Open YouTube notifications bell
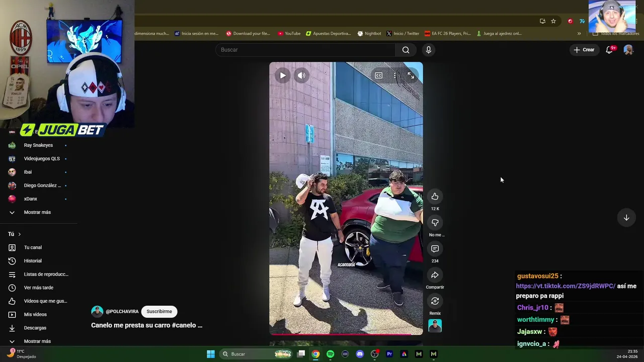Viewport: 644px width, 362px height. click(x=609, y=50)
